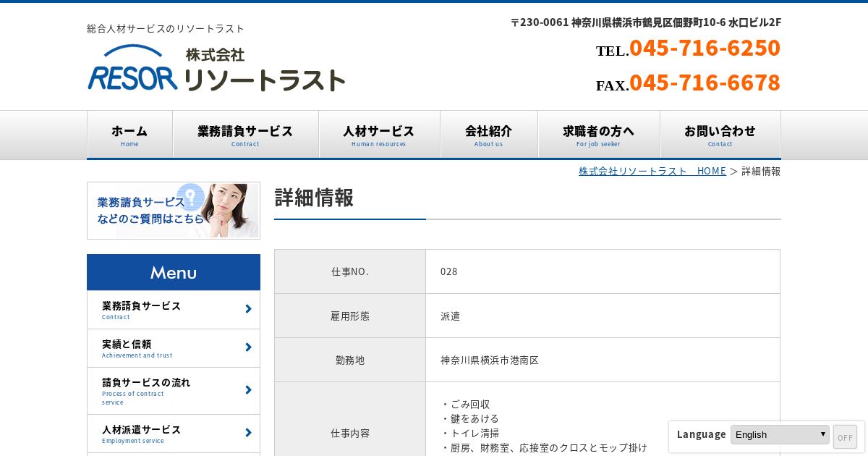Toggle the translation OFF button
Viewport: 868px width, 456px height.
(845, 437)
